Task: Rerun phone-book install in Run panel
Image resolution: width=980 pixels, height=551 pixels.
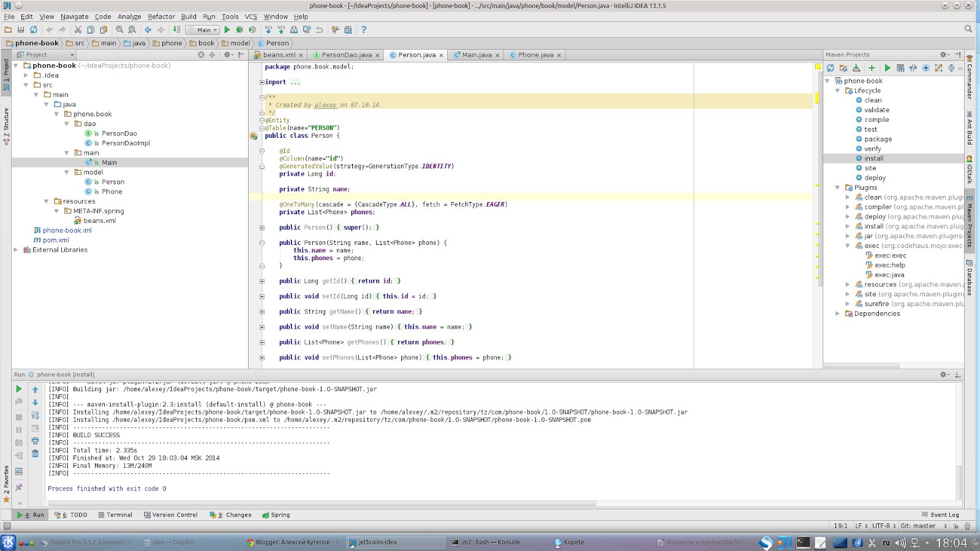Action: tap(19, 389)
